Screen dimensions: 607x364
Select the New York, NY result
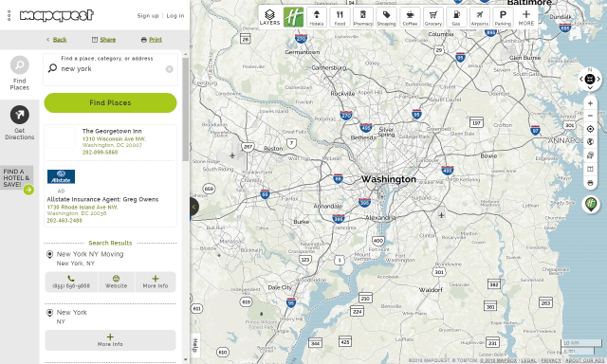click(x=72, y=312)
